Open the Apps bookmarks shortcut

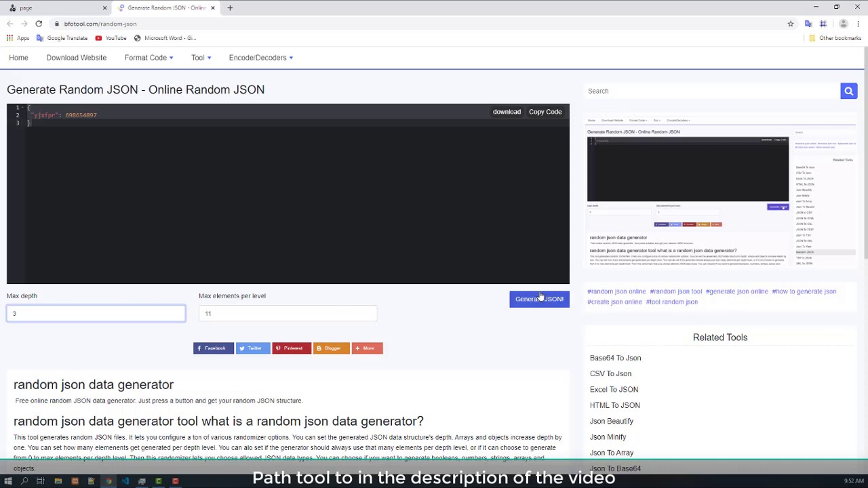(18, 38)
